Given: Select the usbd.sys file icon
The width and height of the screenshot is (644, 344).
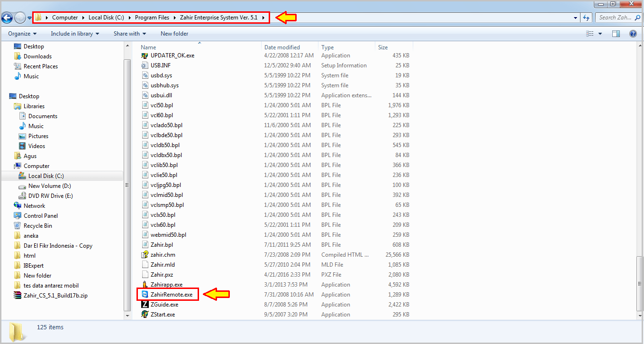Looking at the screenshot, I should (145, 75).
